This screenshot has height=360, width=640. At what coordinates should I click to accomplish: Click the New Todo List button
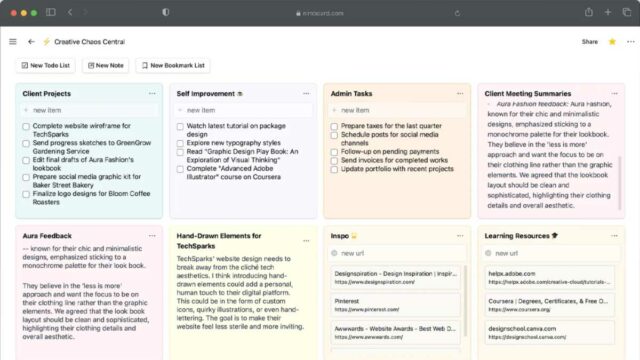(46, 65)
